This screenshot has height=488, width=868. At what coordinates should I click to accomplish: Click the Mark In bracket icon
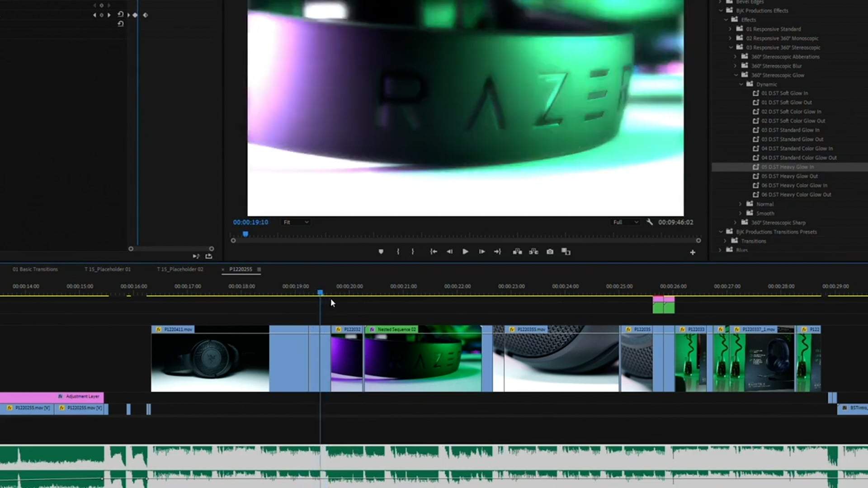pyautogui.click(x=398, y=252)
